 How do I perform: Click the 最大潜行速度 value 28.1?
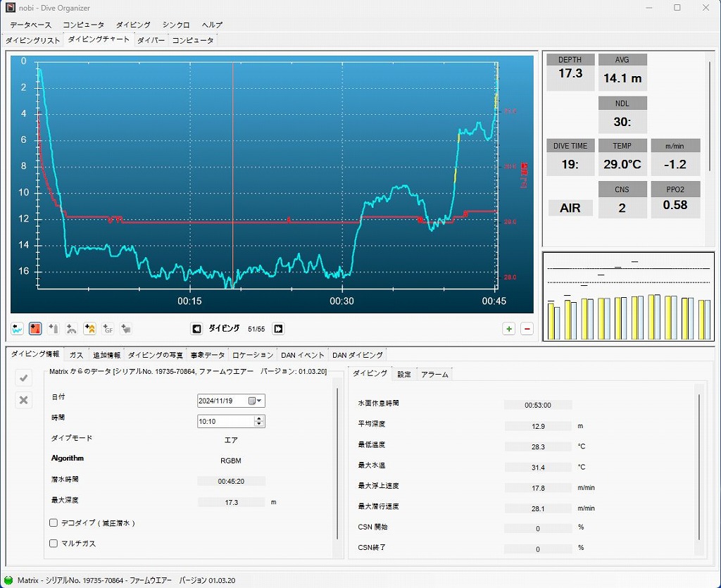pyautogui.click(x=538, y=508)
